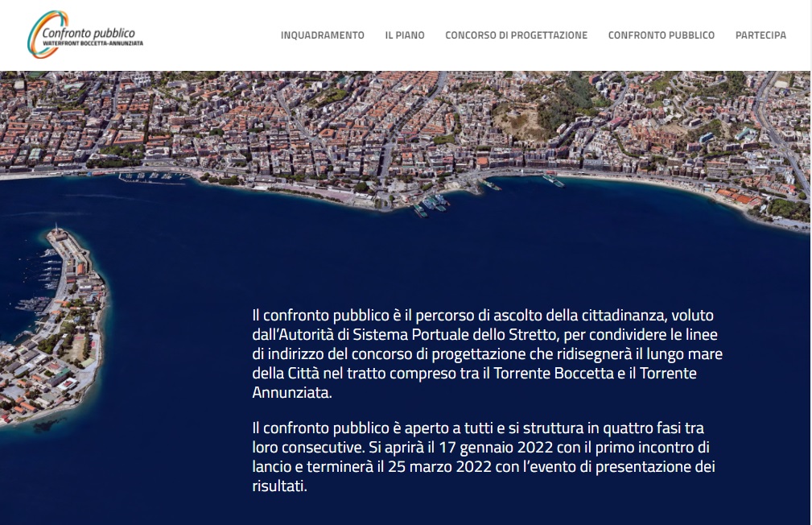Go to the Il Piano section
This screenshot has width=812, height=525.
tap(404, 35)
